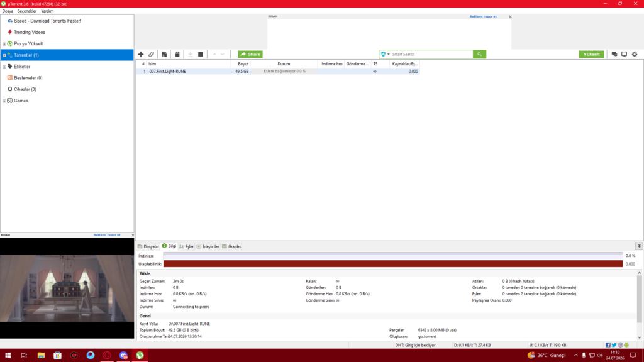Image resolution: width=644 pixels, height=362 pixels.
Task: Switch to the Dosyalar tab
Action: click(148, 246)
